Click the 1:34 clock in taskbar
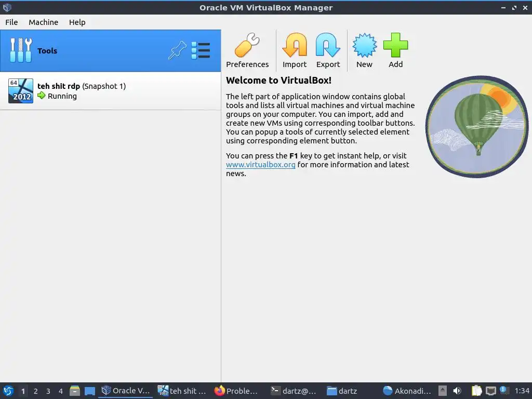532x399 pixels. pos(522,391)
